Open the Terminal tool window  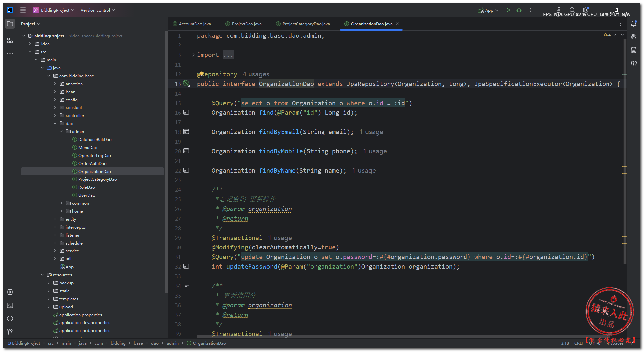[x=10, y=305]
